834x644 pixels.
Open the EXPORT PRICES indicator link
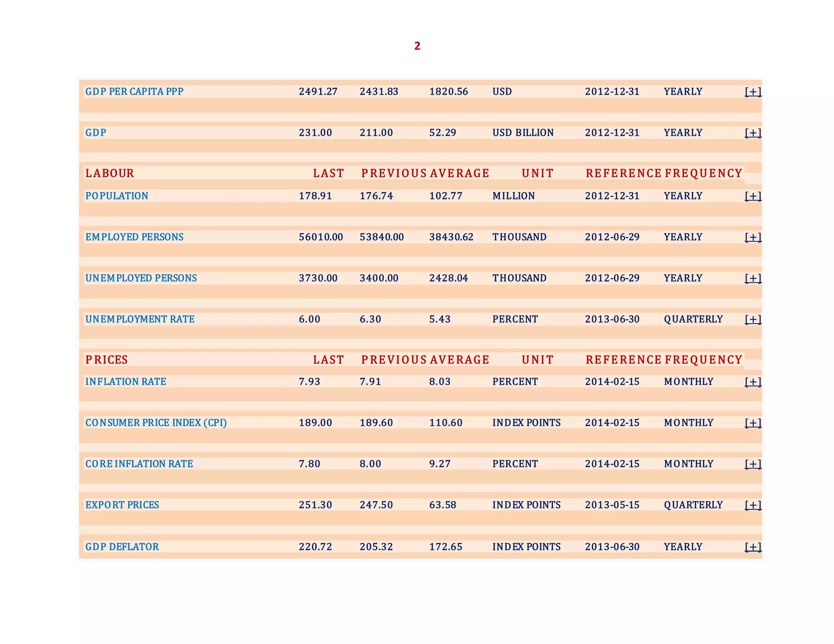(x=122, y=505)
